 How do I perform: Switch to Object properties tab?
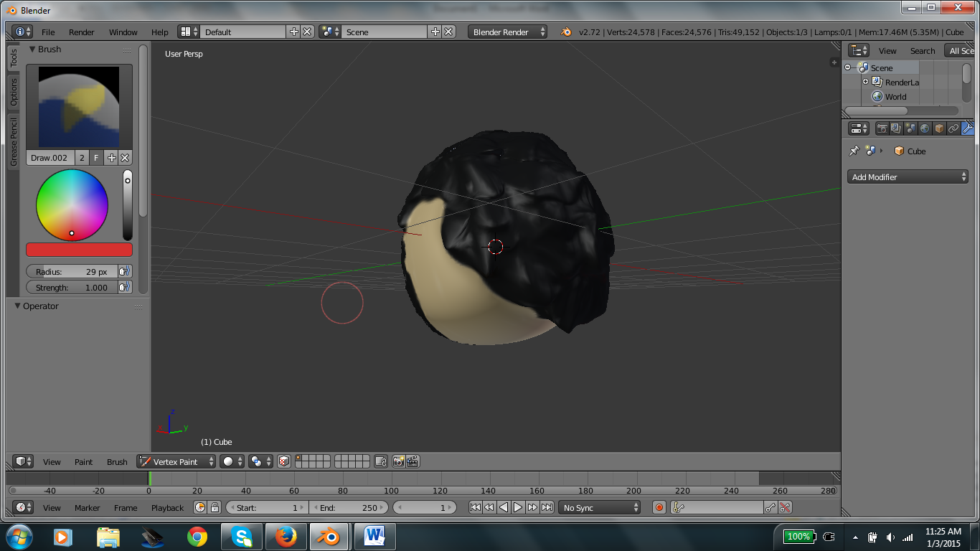click(x=939, y=128)
